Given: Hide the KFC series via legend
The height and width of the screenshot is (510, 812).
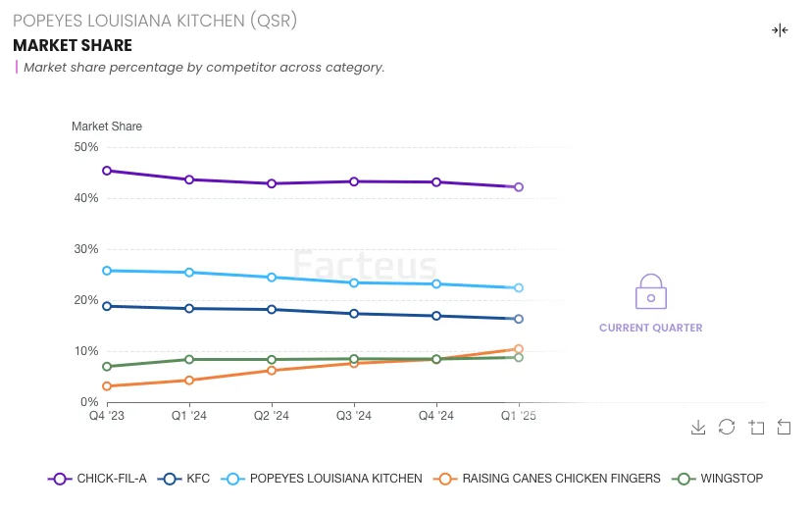Looking at the screenshot, I should point(184,479).
